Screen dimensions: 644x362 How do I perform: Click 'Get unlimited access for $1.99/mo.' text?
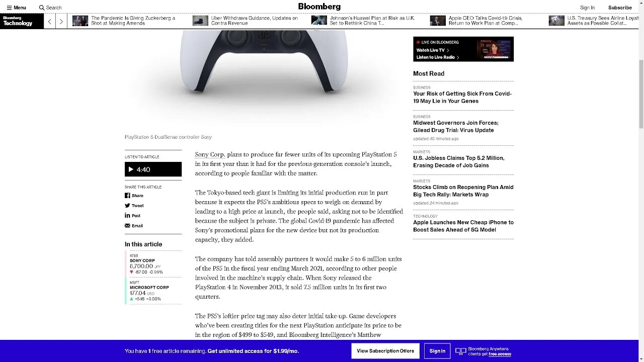click(x=253, y=351)
